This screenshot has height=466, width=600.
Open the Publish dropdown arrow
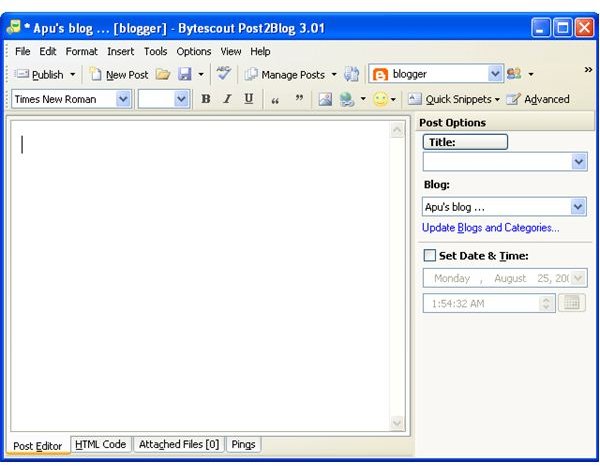click(x=73, y=74)
